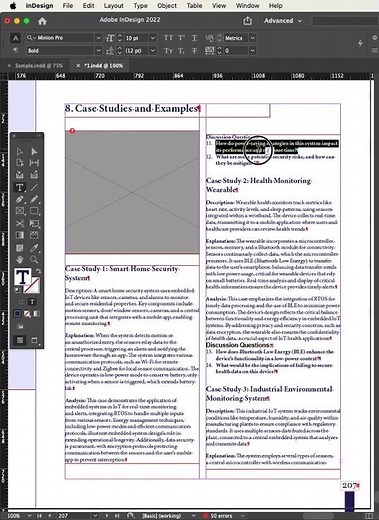Viewport: 379px width, 520px height.
Task: Reset default fill and stroke
Action: 17,290
